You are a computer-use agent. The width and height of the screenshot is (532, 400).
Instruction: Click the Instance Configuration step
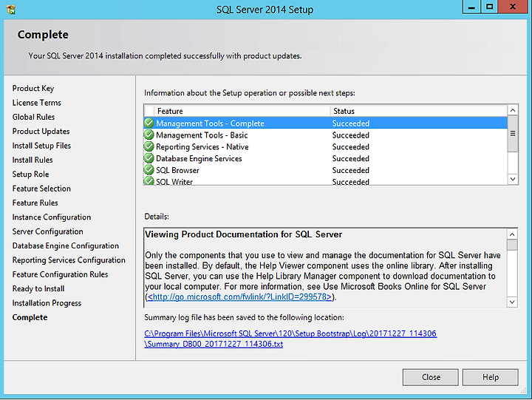(52, 217)
